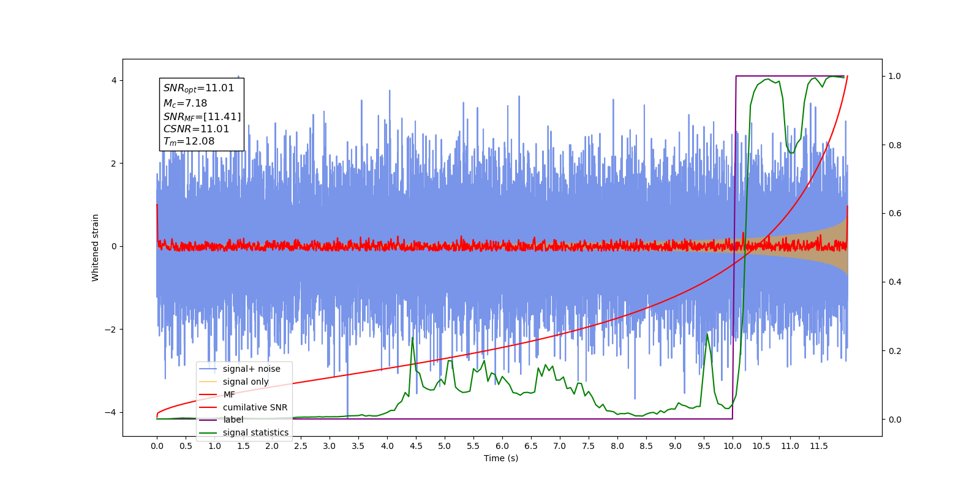Click the right y-axis tick label 0.0
Image resolution: width=980 pixels, height=490 pixels.
click(x=895, y=420)
